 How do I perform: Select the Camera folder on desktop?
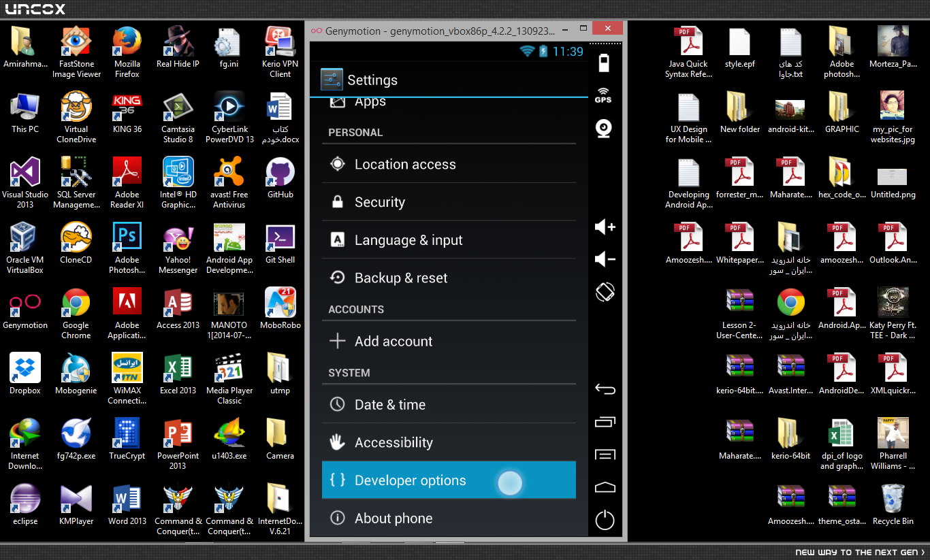(x=280, y=440)
